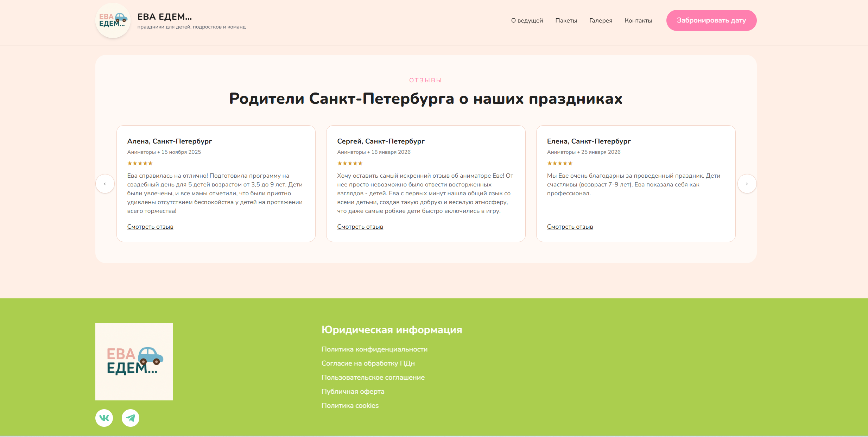Open the О ведущей menu item
Screen dimensions: 868x437
[527, 20]
